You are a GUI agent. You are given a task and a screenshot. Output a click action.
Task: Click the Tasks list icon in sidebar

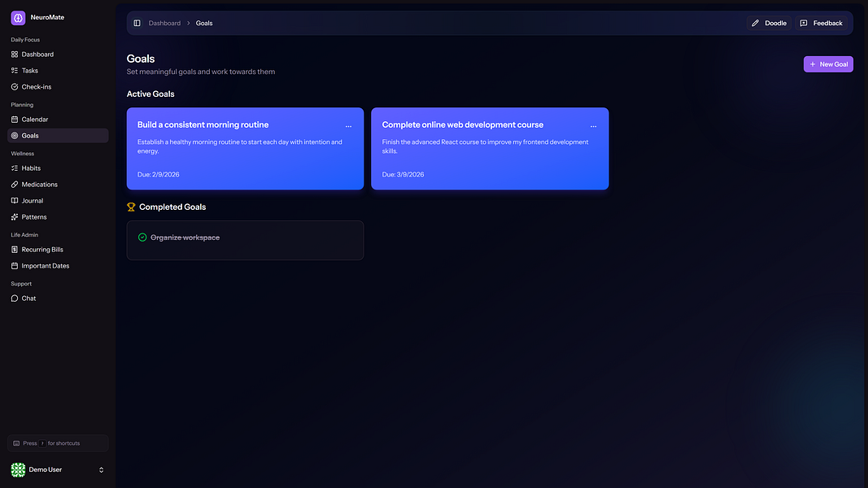point(15,71)
